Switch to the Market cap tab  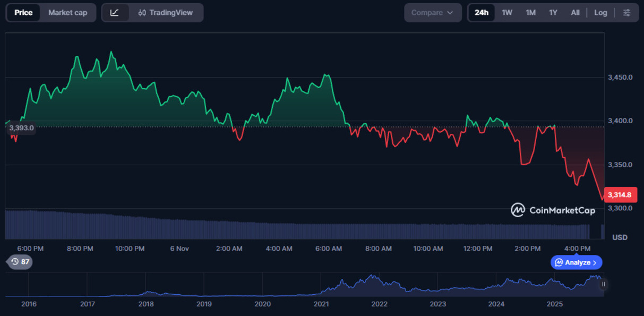click(x=67, y=13)
